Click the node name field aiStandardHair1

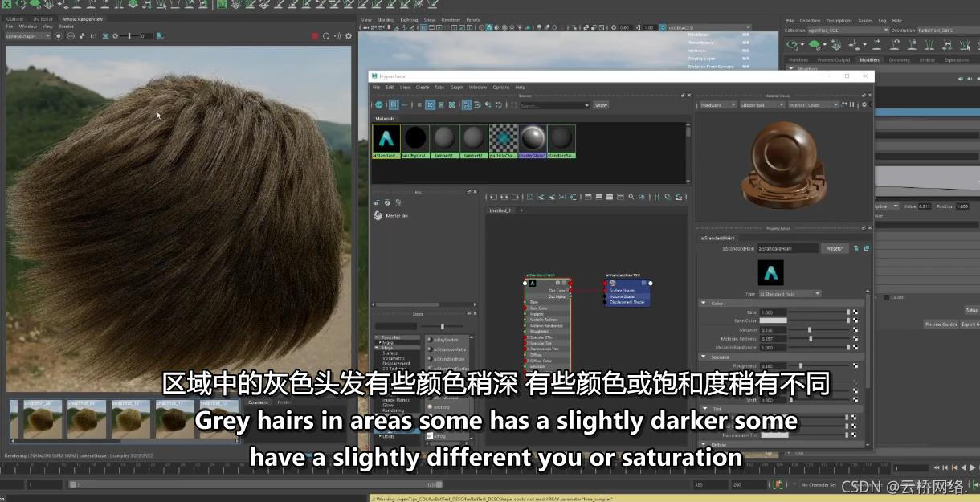pos(787,249)
